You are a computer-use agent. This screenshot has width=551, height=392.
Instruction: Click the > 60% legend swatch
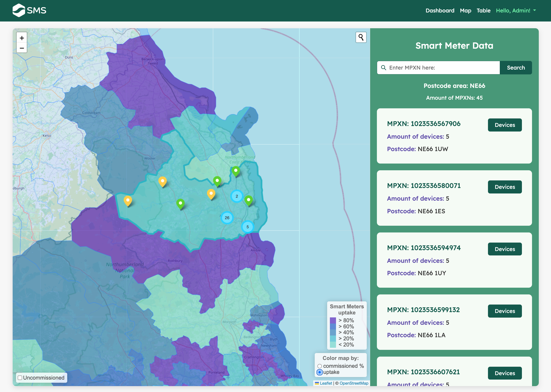[x=333, y=326]
